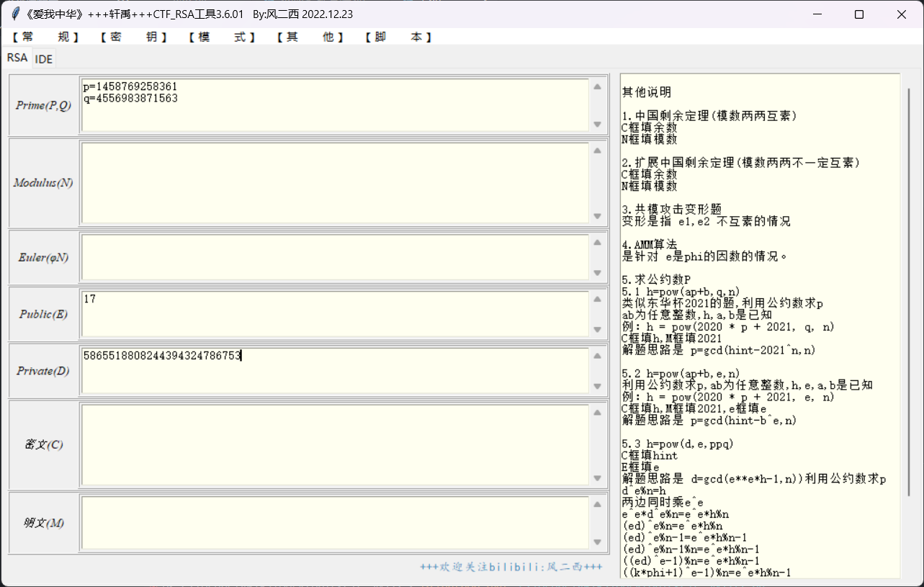Open the 【密 钥】 menu
Screen dimensions: 924x587
click(134, 37)
